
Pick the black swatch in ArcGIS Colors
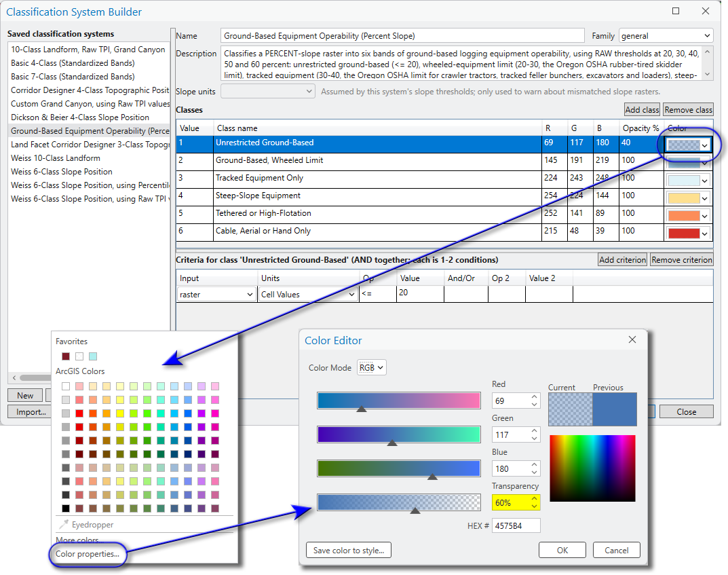coord(66,508)
